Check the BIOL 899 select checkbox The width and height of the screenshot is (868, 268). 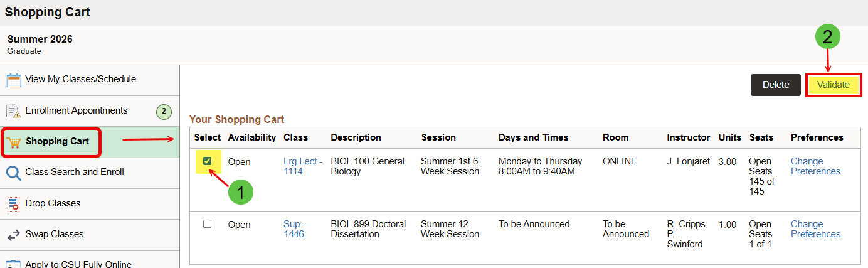point(208,224)
